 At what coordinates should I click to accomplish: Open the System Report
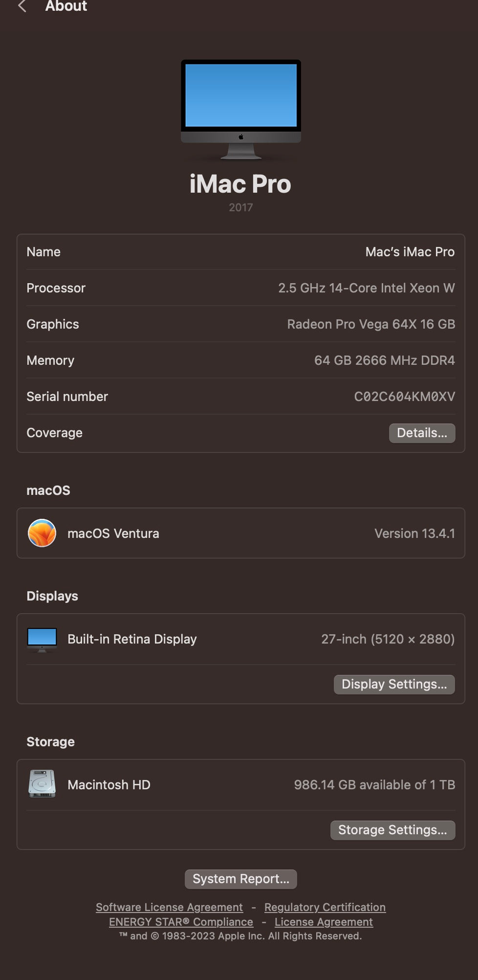tap(240, 879)
